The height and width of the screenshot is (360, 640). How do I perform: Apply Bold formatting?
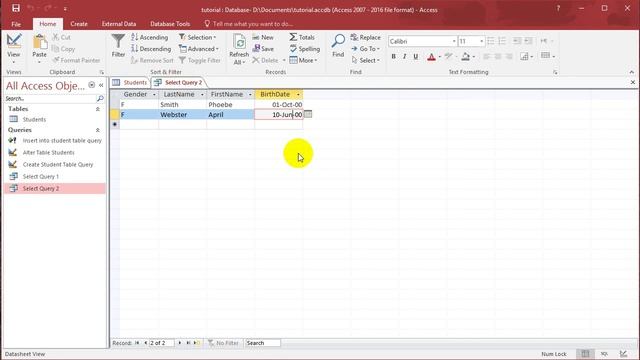393,57
